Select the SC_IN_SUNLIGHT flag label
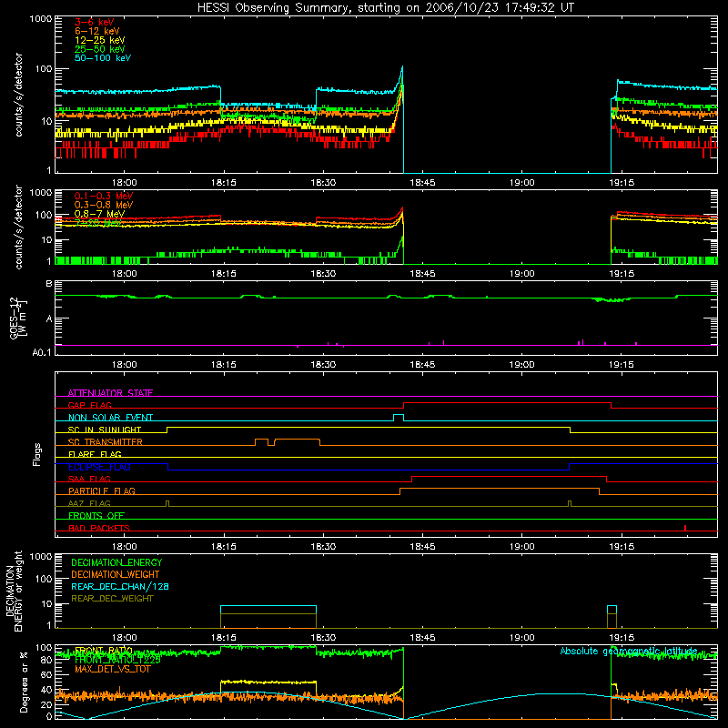 (x=105, y=430)
